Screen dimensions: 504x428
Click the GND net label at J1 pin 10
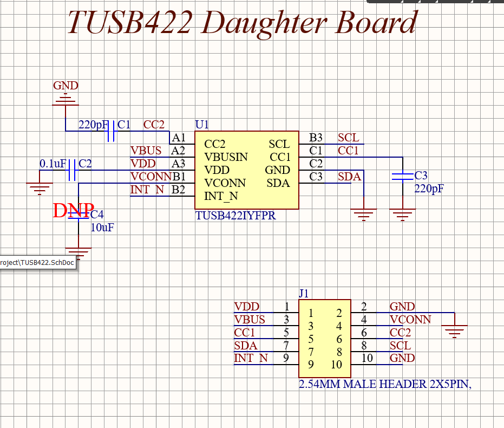click(x=402, y=358)
